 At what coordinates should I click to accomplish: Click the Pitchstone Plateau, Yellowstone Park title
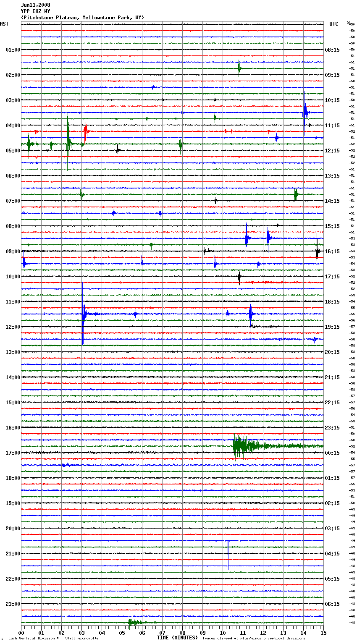point(82,18)
